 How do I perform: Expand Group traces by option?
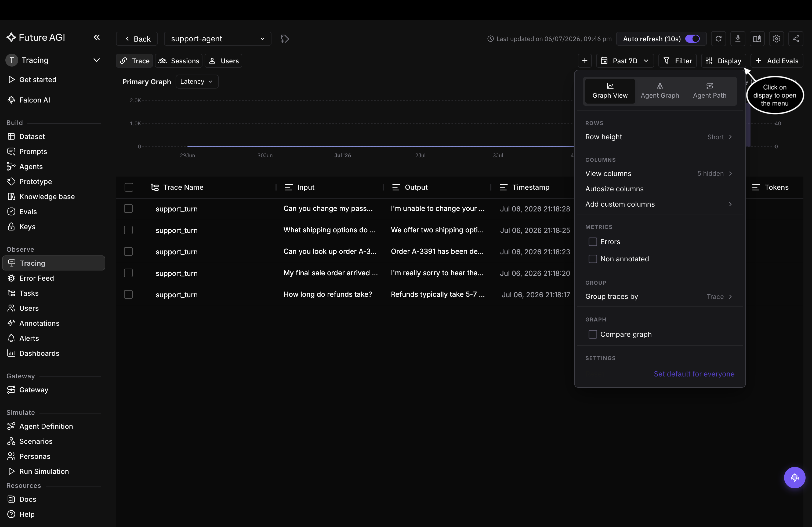[x=659, y=296]
